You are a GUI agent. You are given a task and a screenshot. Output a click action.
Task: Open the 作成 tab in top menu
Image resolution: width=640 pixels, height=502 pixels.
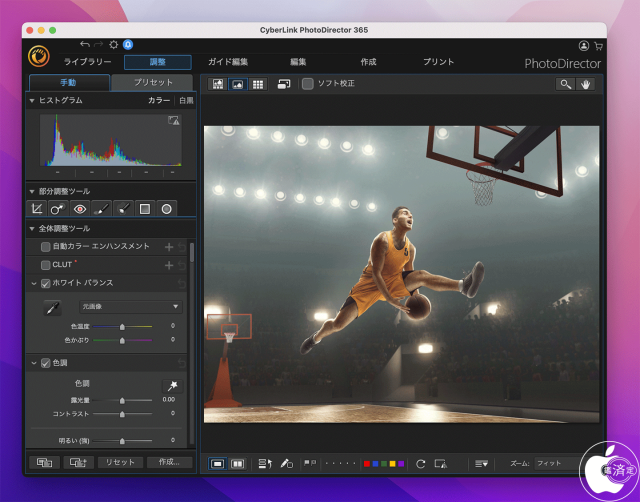(368, 62)
